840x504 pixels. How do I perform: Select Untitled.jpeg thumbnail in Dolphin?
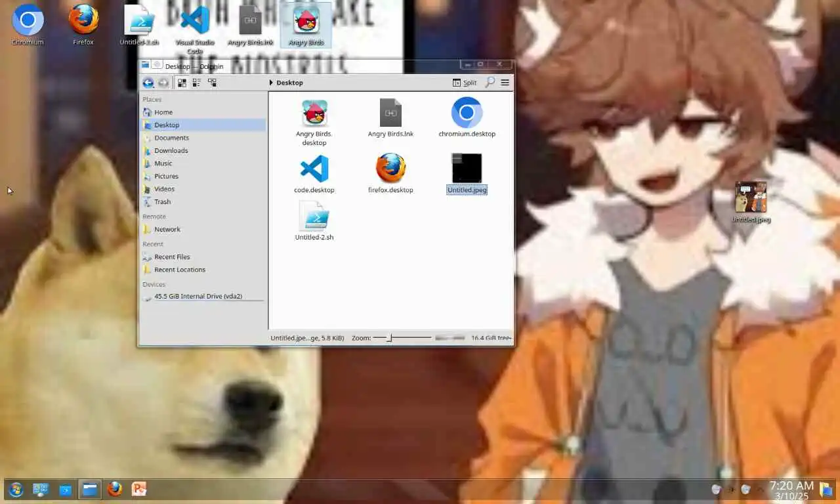pos(467,168)
